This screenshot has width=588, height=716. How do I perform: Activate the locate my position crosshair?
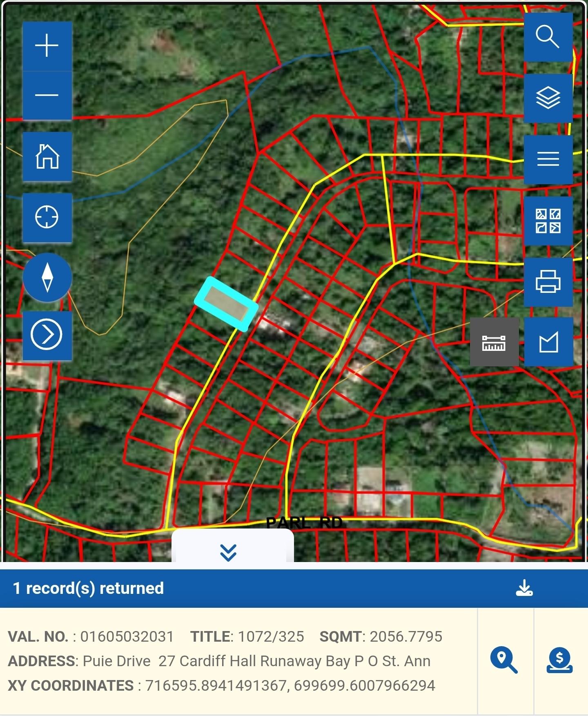pyautogui.click(x=47, y=217)
